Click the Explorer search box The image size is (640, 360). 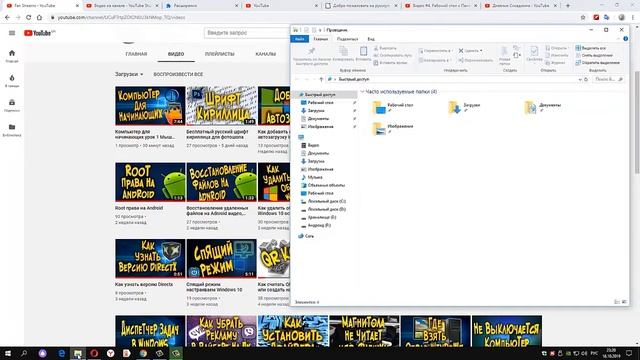click(x=608, y=79)
